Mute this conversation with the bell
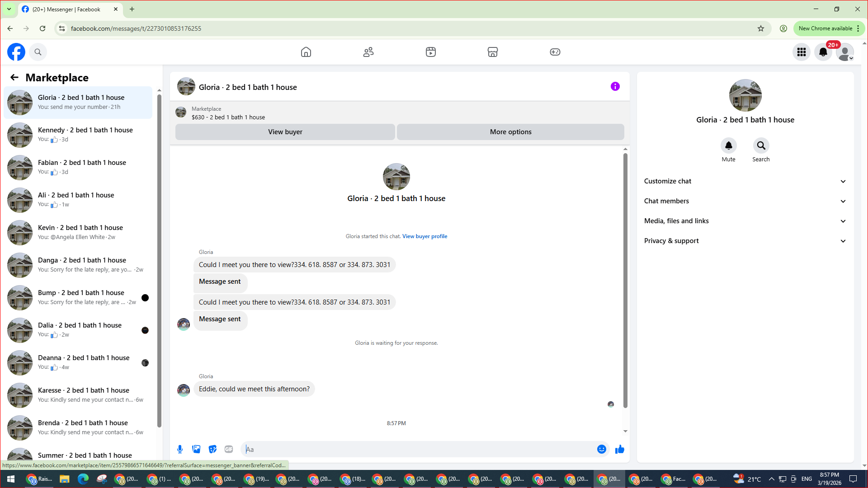Viewport: 868px width, 488px height. (x=728, y=145)
